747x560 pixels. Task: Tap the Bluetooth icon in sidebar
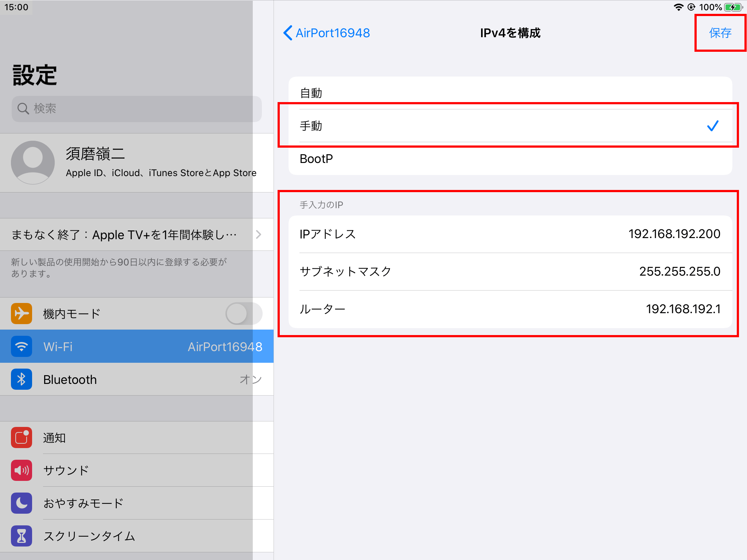pos(22,379)
